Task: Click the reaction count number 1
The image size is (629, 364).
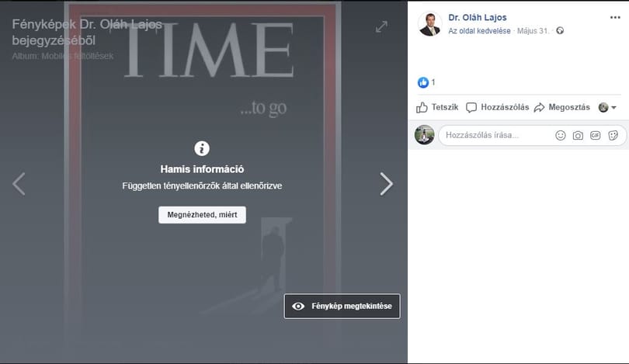Action: coord(433,82)
